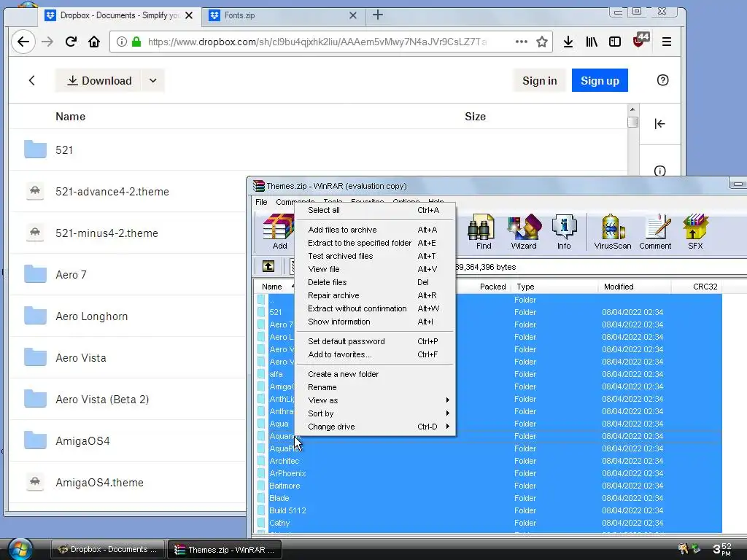Launch the WinRAR Wizard icon
Image resolution: width=747 pixels, height=560 pixels.
point(524,232)
